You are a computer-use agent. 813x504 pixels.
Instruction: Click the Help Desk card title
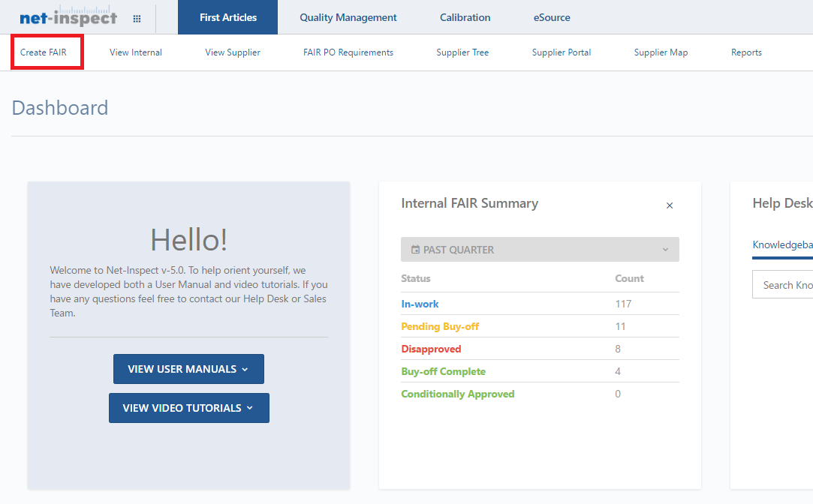pos(782,203)
